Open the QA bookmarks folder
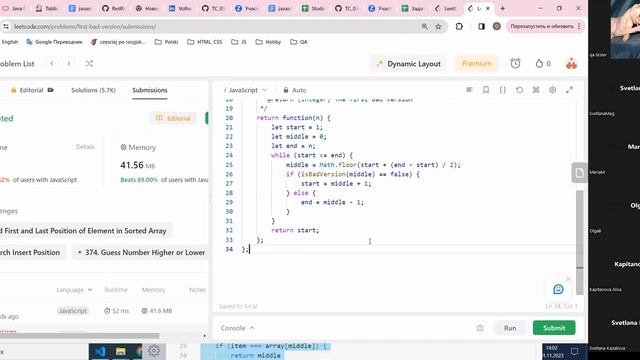The width and height of the screenshot is (640, 360). click(298, 42)
